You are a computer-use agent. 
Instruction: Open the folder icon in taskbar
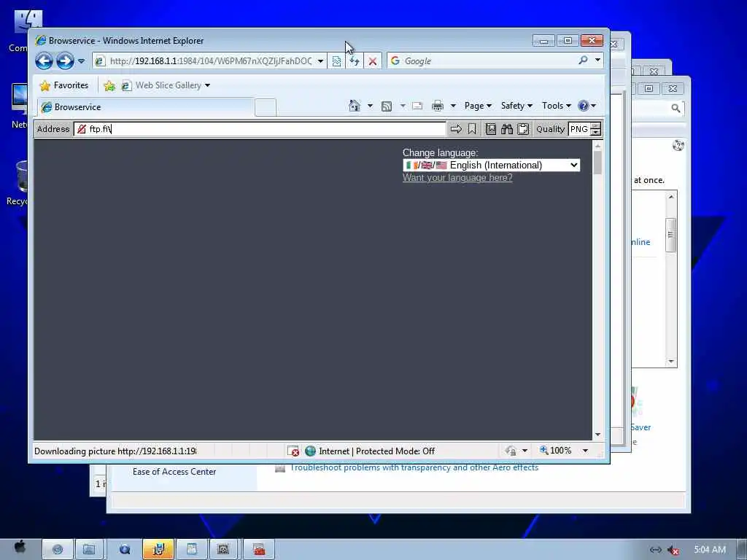pos(89,550)
